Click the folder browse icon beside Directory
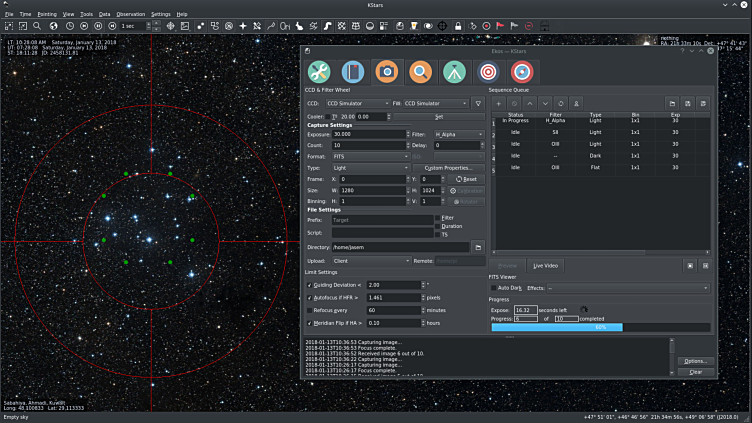 click(478, 246)
